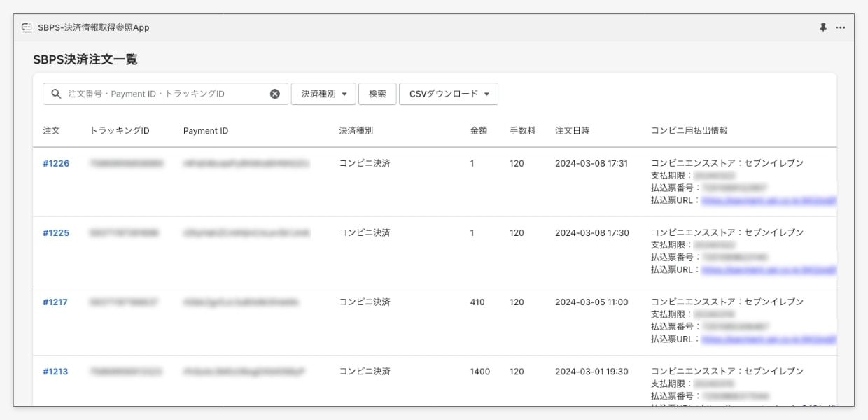
Task: Click the 手数料 column header
Action: point(522,131)
